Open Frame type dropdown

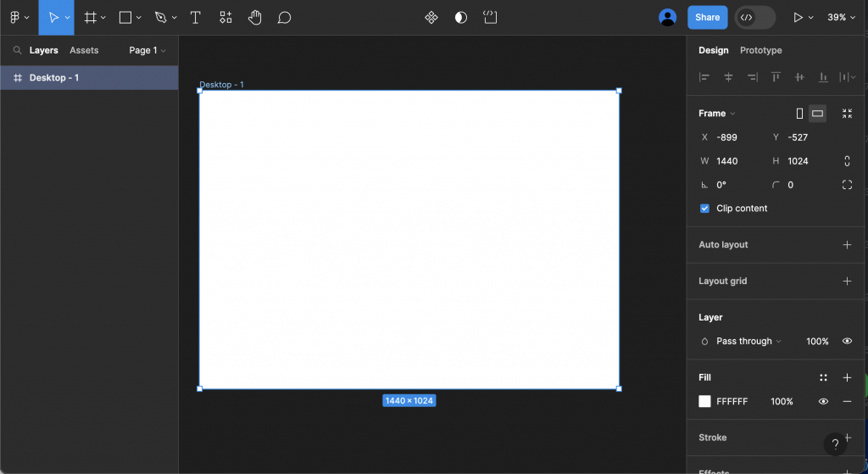tap(717, 114)
